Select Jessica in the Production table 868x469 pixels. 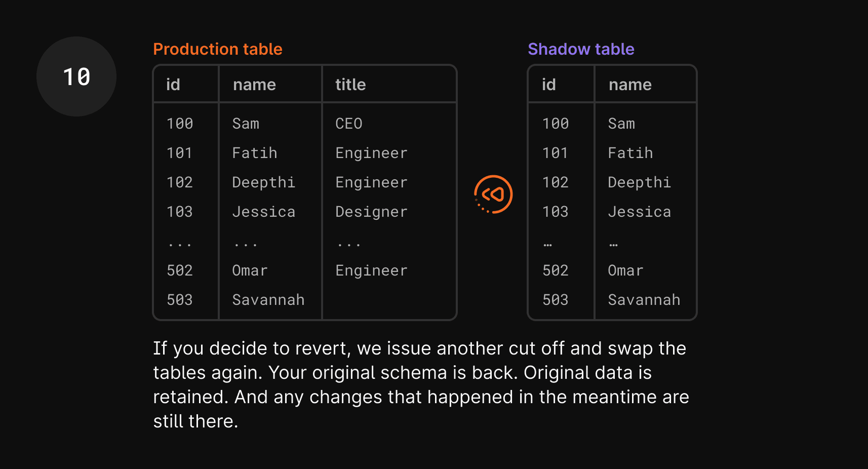[x=264, y=212]
